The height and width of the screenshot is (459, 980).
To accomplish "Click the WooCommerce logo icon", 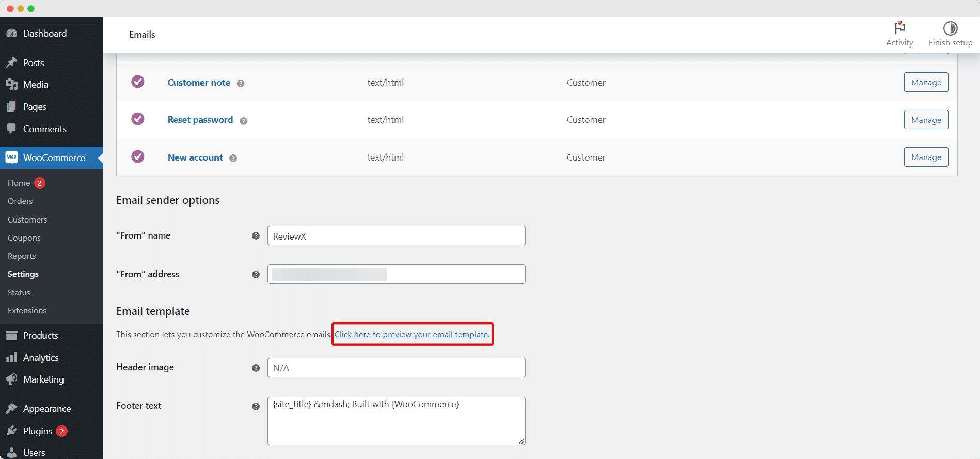I will (x=11, y=157).
